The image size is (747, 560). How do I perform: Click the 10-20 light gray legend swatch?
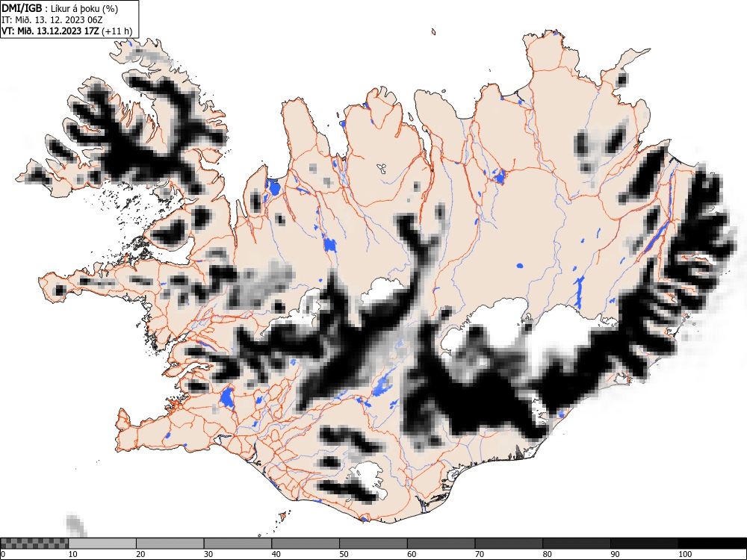pos(102,544)
